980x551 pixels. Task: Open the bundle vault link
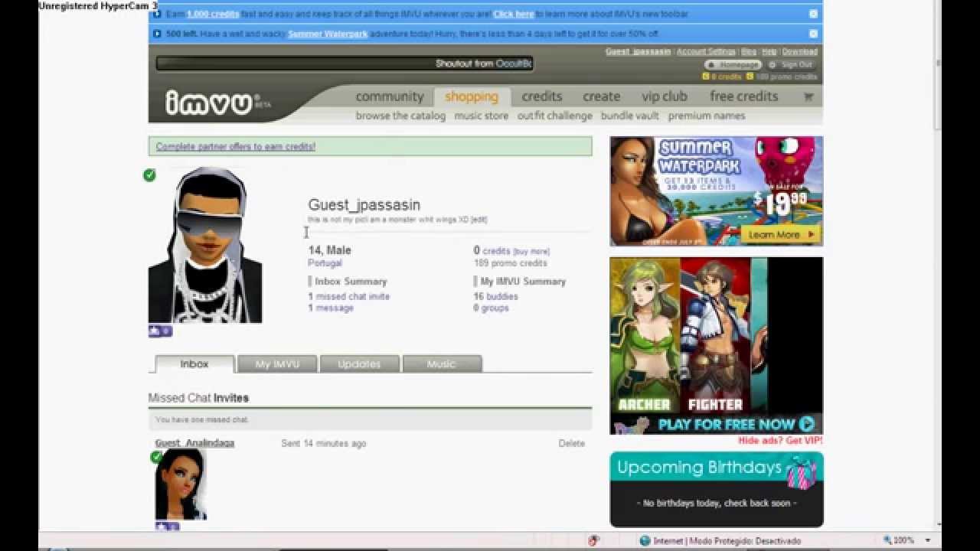point(630,116)
